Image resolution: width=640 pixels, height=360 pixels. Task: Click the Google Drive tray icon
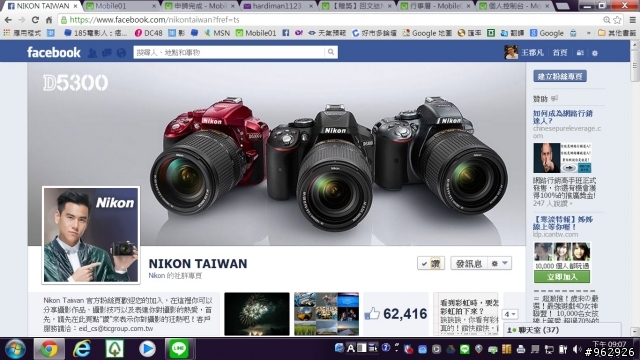click(x=451, y=349)
